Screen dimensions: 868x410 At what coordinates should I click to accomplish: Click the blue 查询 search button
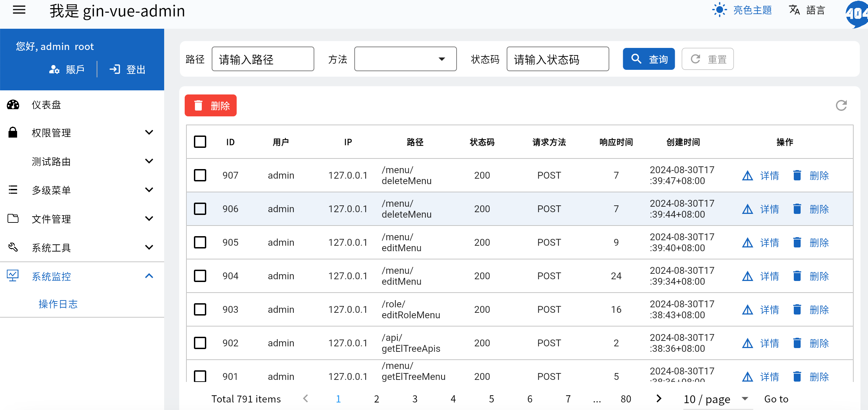pos(648,59)
